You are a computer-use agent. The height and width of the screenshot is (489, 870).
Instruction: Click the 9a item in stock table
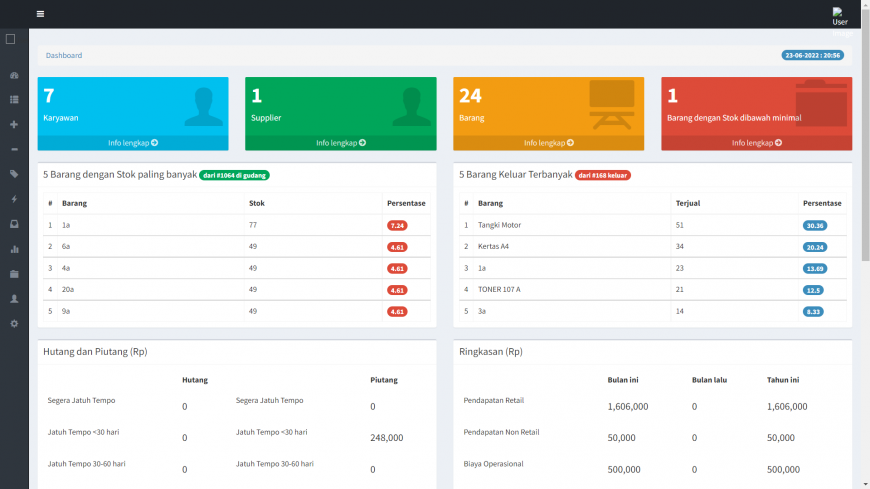click(66, 311)
